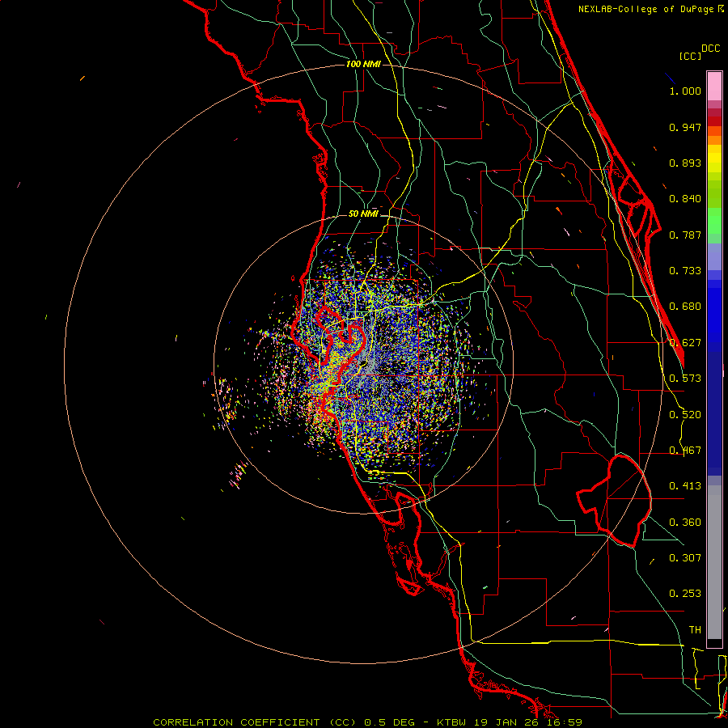The height and width of the screenshot is (728, 728).
Task: Select the 0.947 scale value
Action: 685,127
